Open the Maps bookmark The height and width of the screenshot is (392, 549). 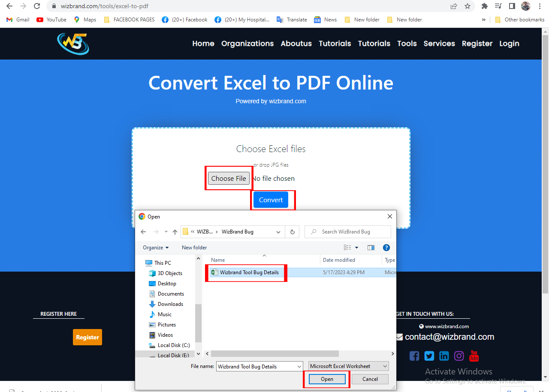[x=85, y=20]
